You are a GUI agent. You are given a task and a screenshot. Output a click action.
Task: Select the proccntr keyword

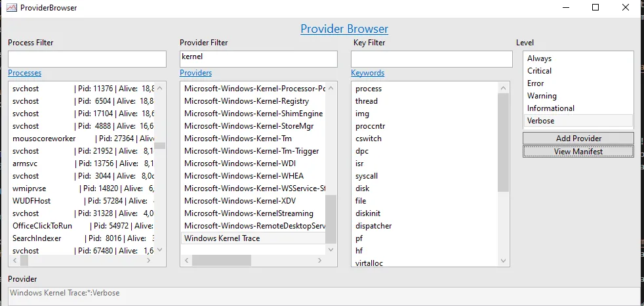pos(425,126)
